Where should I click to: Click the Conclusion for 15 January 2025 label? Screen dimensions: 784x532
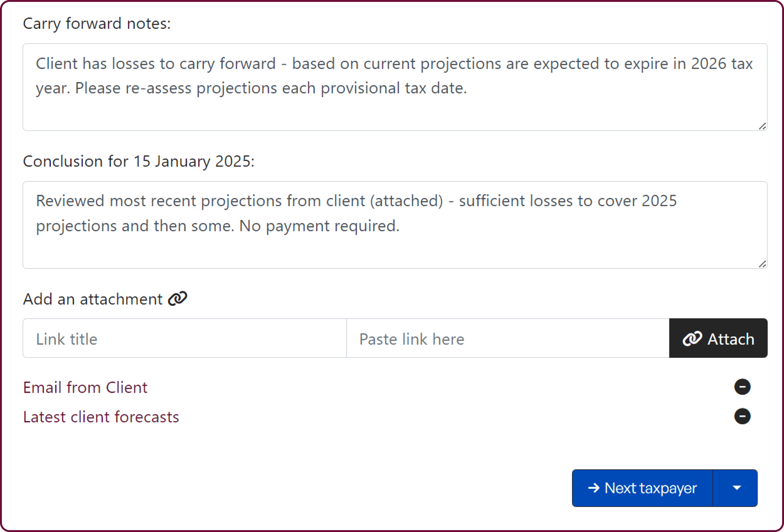point(138,161)
